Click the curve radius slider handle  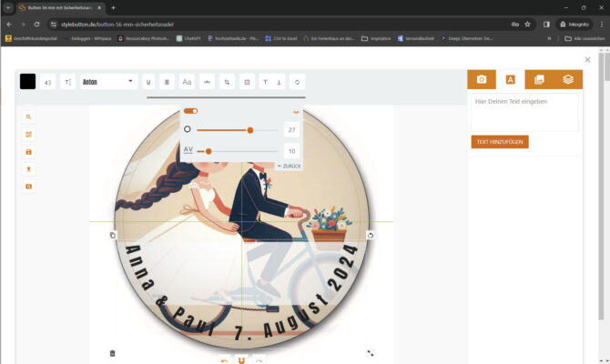pyautogui.click(x=250, y=130)
